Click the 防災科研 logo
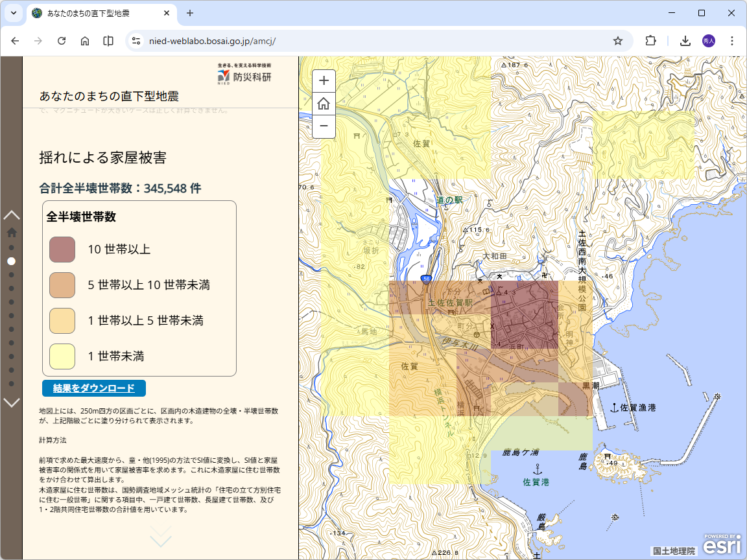747x560 pixels. click(244, 74)
